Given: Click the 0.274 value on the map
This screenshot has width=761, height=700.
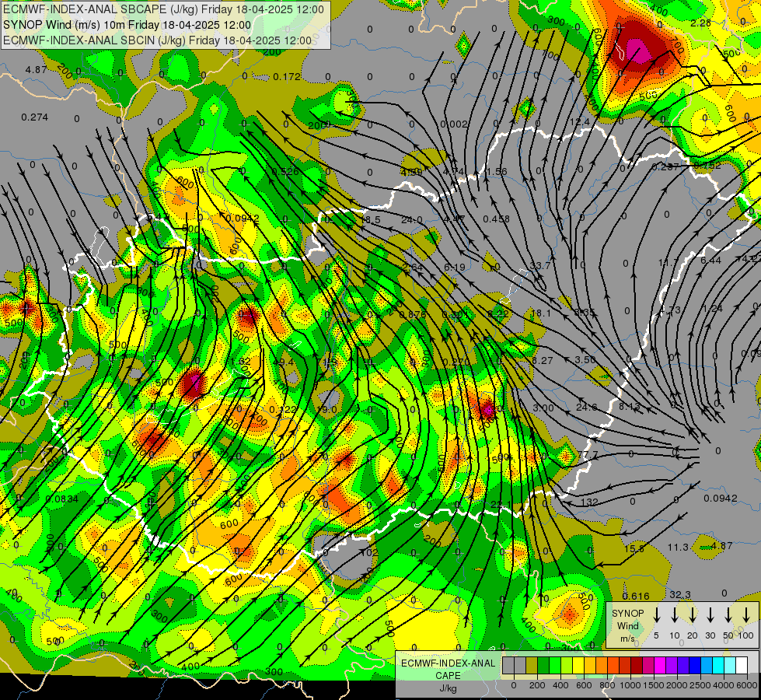Looking at the screenshot, I should (x=34, y=117).
